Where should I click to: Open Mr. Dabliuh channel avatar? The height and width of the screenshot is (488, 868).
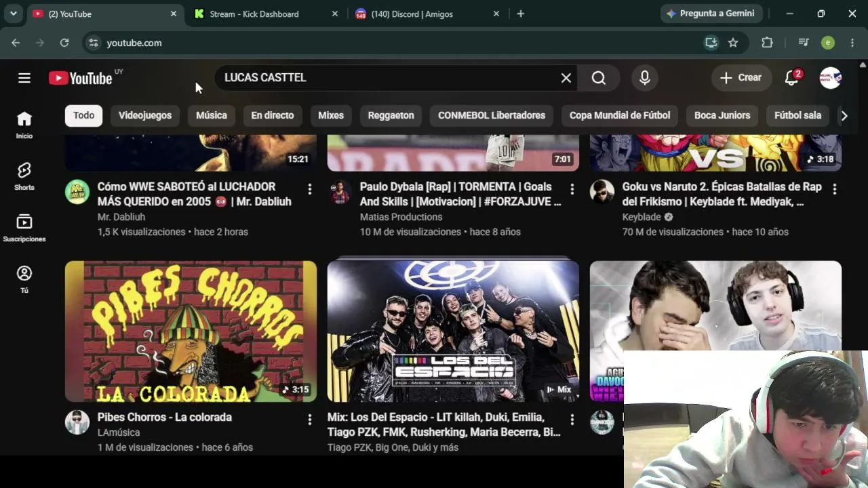77,192
